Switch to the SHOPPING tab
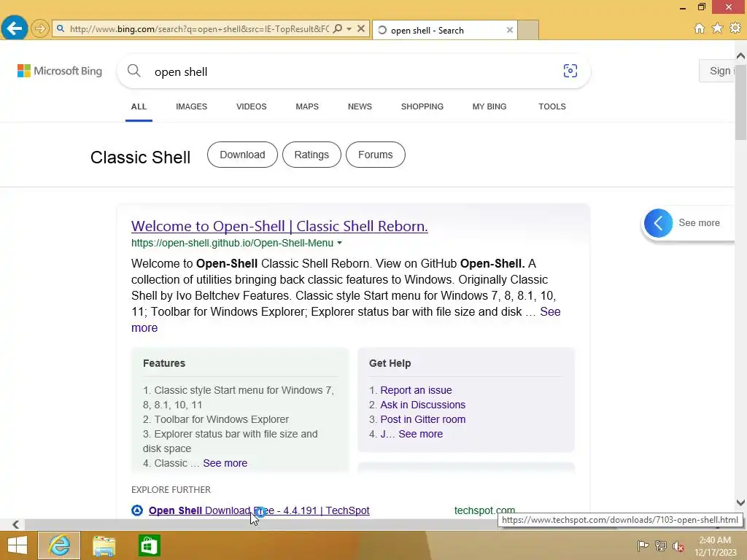Screen dimensions: 747x560 tap(422, 106)
